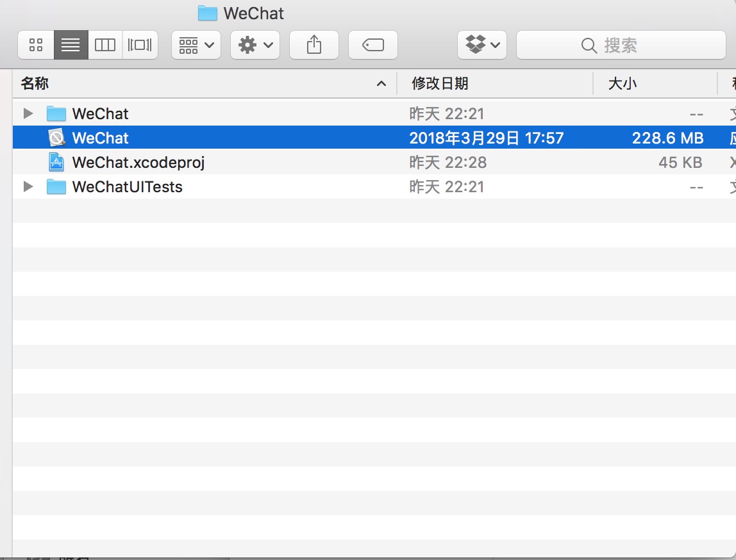
Task: Click the 搜索 search field
Action: coord(621,45)
